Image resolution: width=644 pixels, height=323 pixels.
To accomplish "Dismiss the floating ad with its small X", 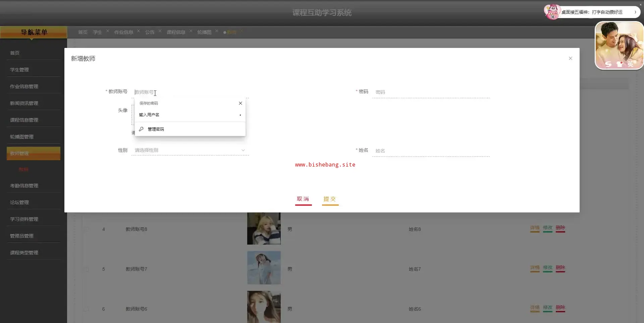I will pos(641,5).
